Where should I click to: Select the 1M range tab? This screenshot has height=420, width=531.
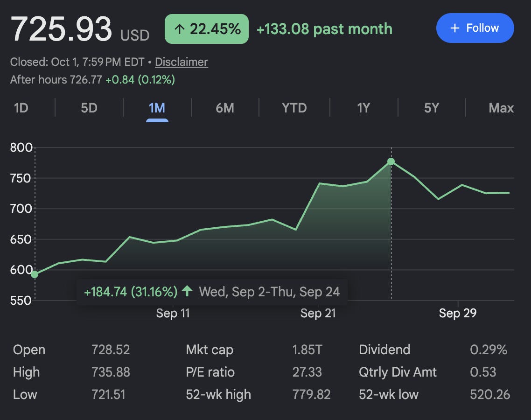[157, 108]
